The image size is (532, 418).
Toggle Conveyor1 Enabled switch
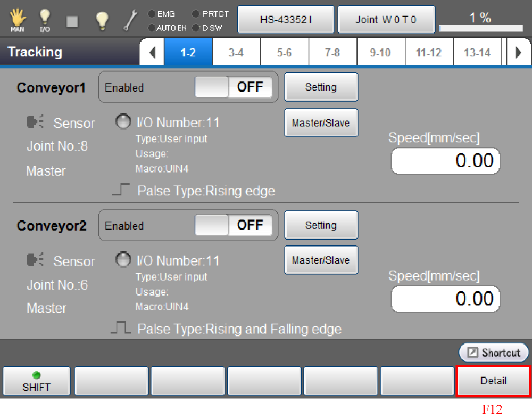(234, 87)
